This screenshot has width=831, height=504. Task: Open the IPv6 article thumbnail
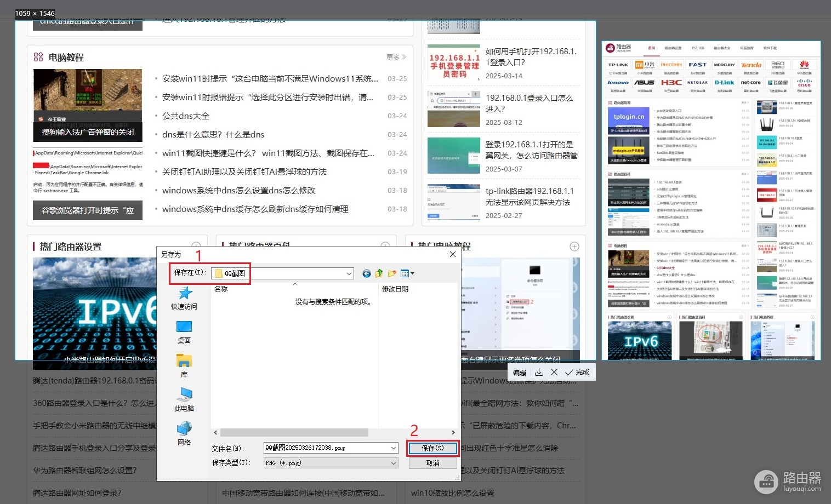(x=94, y=313)
